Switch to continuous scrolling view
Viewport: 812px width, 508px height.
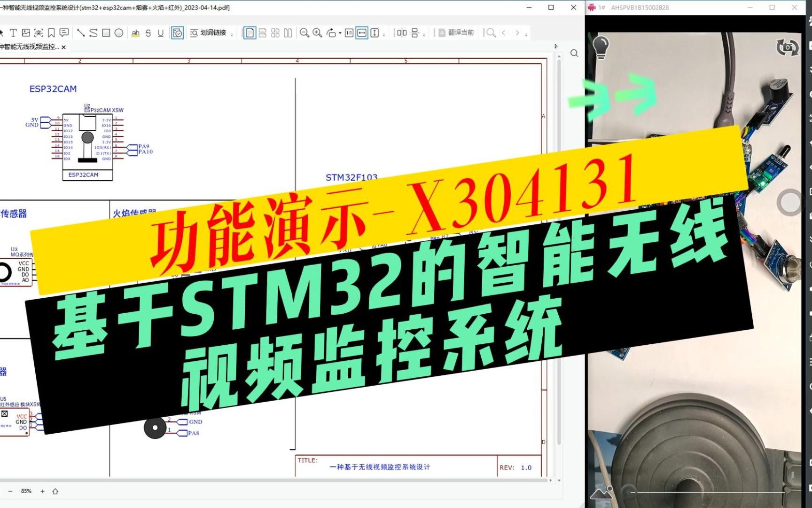click(263, 33)
